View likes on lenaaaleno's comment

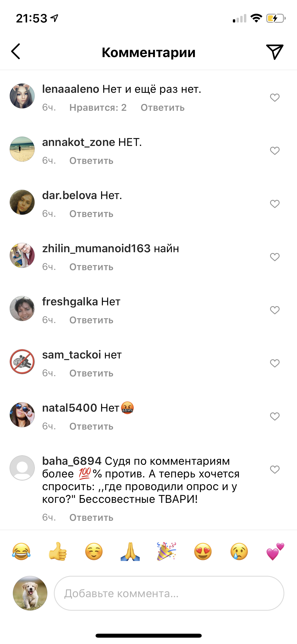[x=98, y=108]
